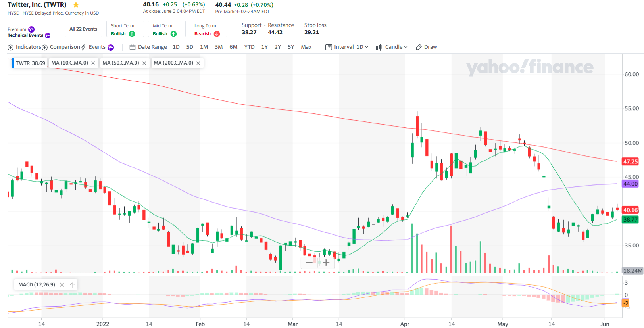Click the Twitter, Inc. (TWTR) title
The image size is (644, 328).
(x=37, y=5)
